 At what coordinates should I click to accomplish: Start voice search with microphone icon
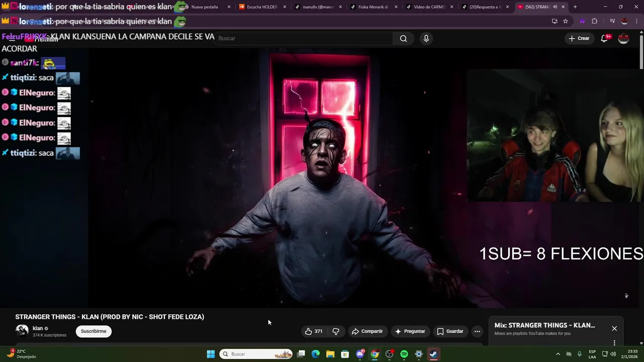426,38
